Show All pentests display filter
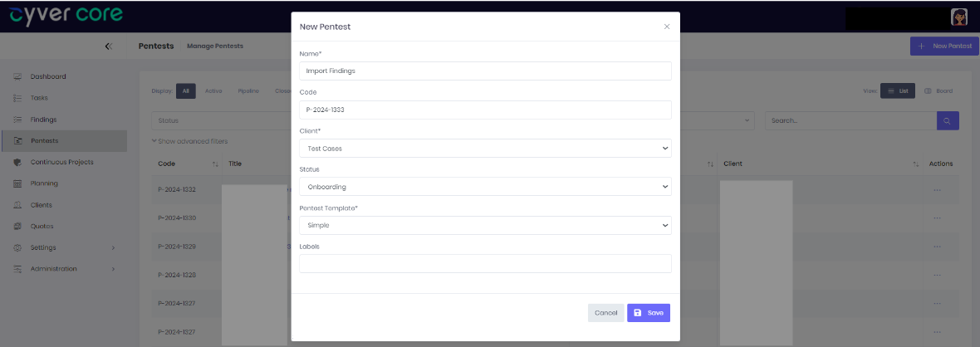Screen dimensions: 980x347 coord(186,90)
